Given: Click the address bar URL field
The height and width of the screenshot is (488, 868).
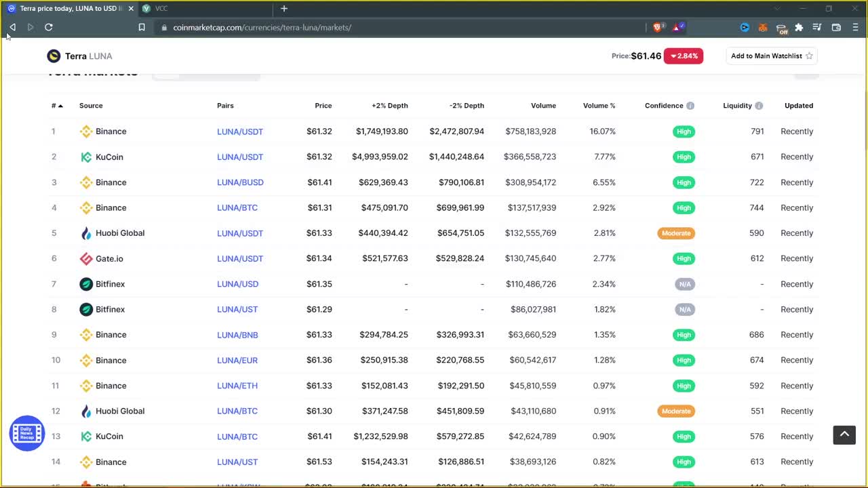Looking at the screenshot, I should (400, 27).
